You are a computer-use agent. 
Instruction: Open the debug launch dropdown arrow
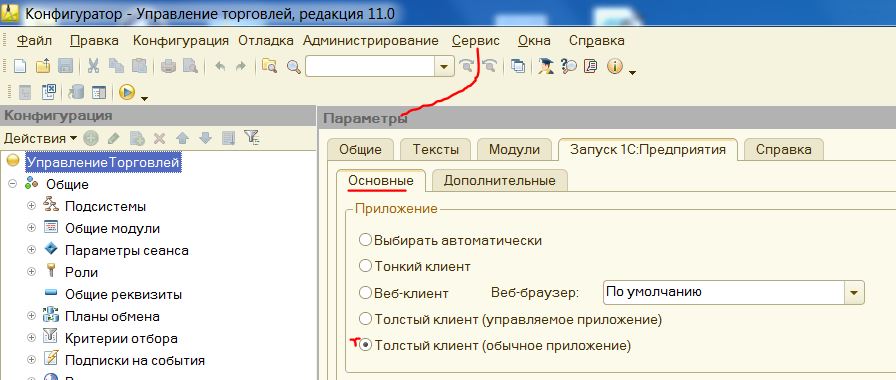(144, 98)
